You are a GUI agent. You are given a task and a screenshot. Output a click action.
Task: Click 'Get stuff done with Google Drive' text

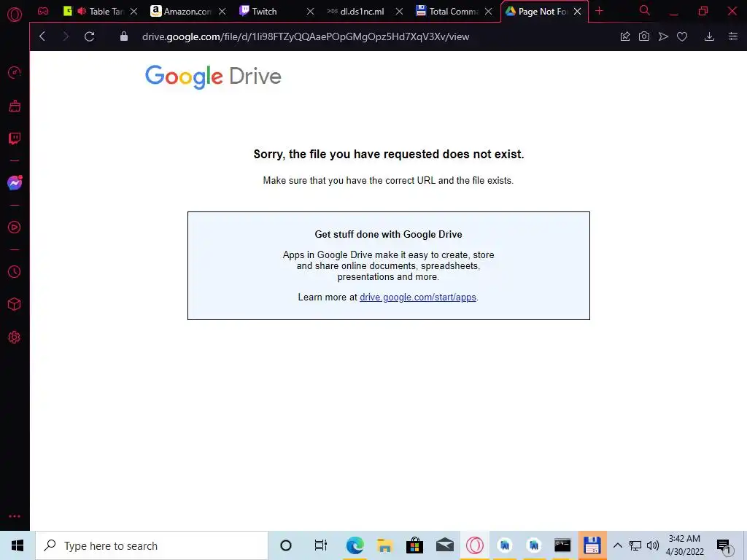(x=388, y=234)
